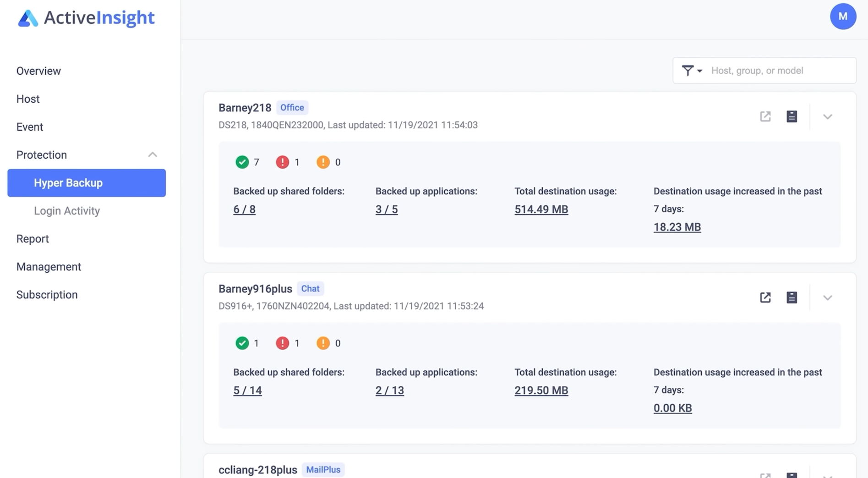This screenshot has width=868, height=478.
Task: Click DS916+ model and serial info line
Action: pyautogui.click(x=351, y=306)
